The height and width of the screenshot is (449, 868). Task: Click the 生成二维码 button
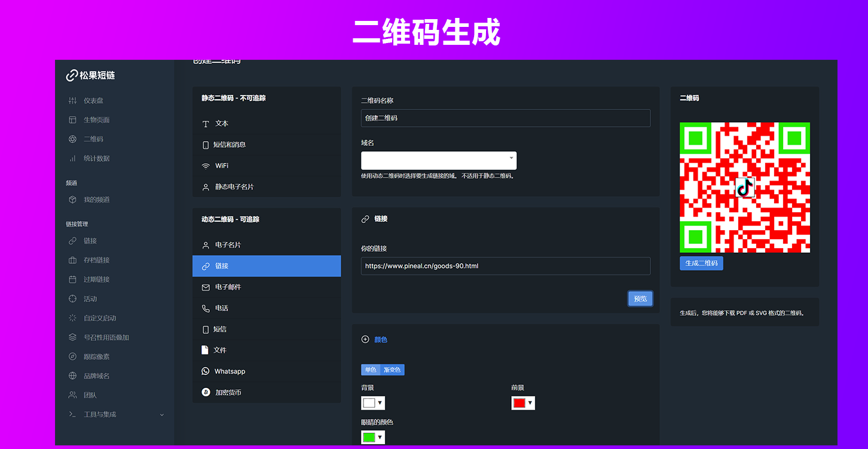701,263
